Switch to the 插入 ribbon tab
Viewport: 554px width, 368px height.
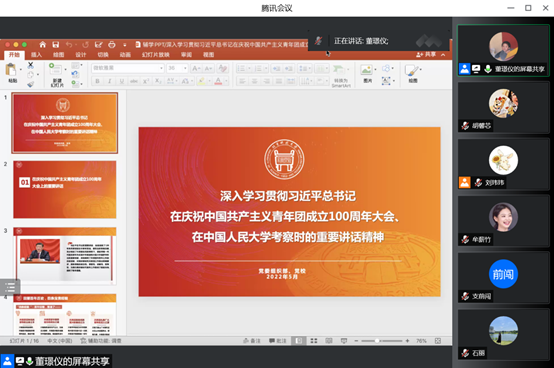tap(36, 55)
